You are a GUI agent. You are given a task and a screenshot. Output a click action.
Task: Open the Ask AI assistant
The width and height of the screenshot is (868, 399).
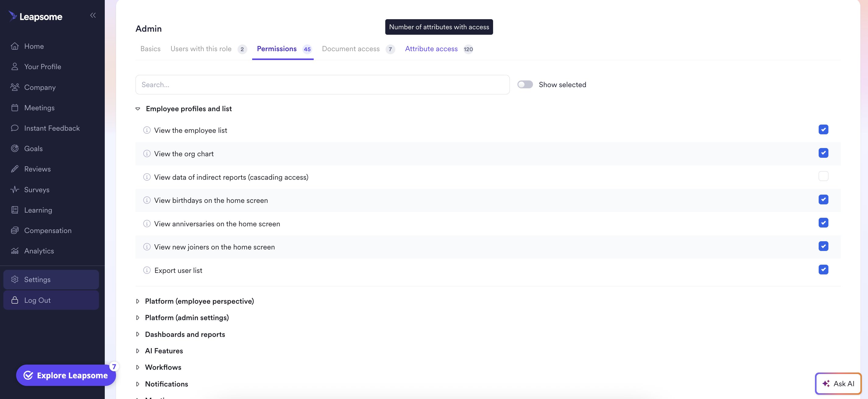(838, 383)
